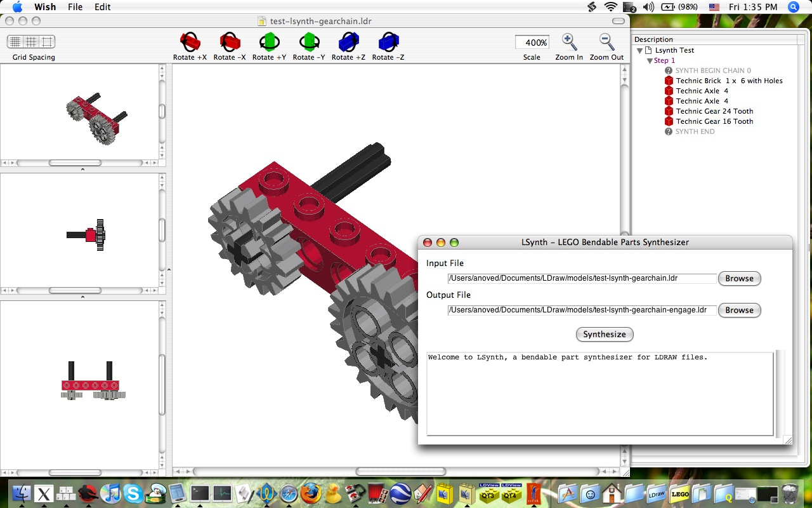The image size is (812, 508).
Task: Select Technic Brick 1 x 6 with Holes
Action: click(724, 81)
